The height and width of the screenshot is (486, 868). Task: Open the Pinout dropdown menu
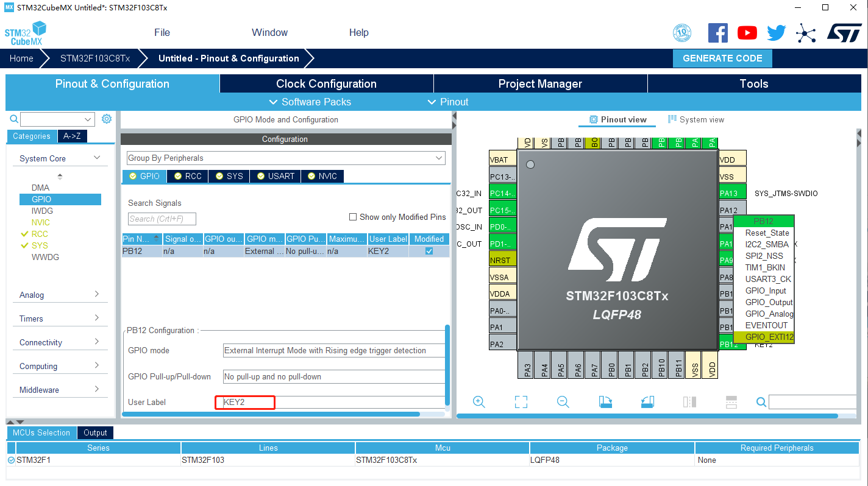pos(448,102)
